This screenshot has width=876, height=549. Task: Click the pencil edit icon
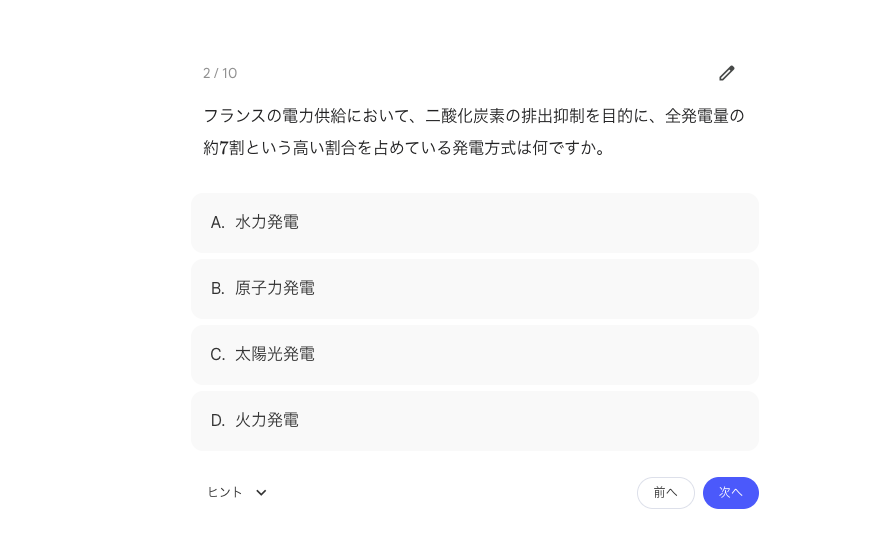coord(727,73)
